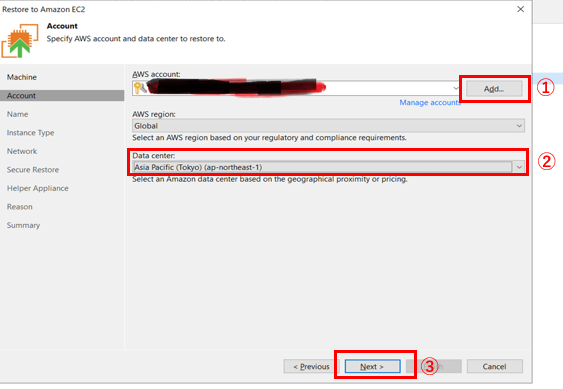Click the AWS region compliance hint text
The height and width of the screenshot is (389, 563).
[269, 138]
